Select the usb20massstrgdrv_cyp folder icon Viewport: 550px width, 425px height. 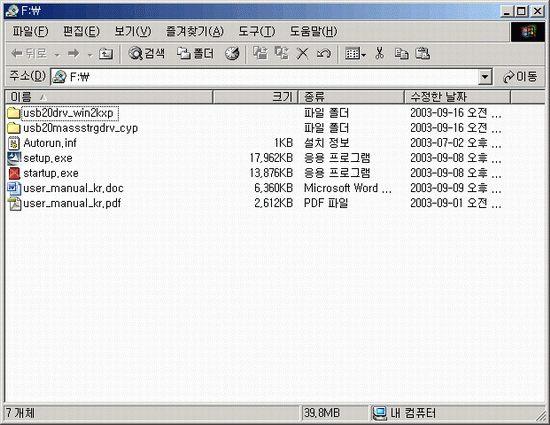(14, 128)
